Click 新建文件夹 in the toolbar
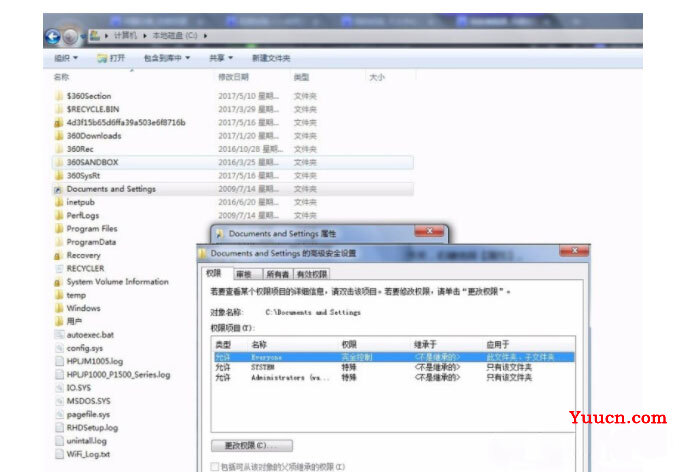The height and width of the screenshot is (472, 679). click(x=271, y=58)
